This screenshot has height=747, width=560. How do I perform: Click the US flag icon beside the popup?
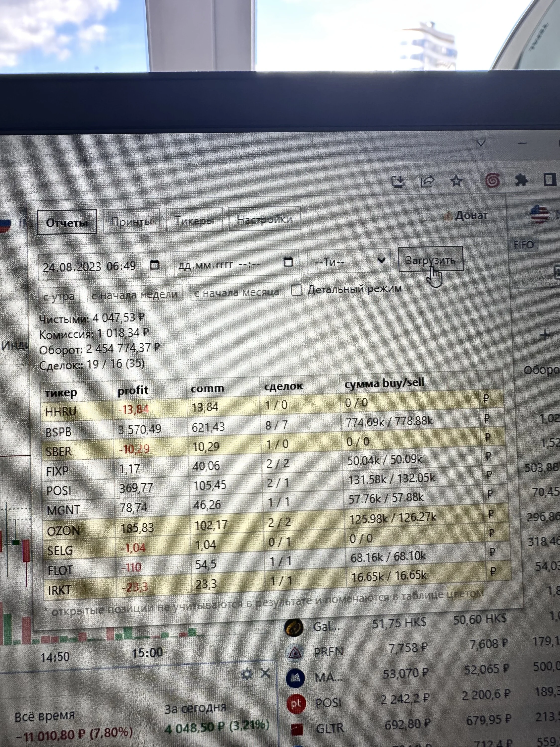click(x=539, y=214)
